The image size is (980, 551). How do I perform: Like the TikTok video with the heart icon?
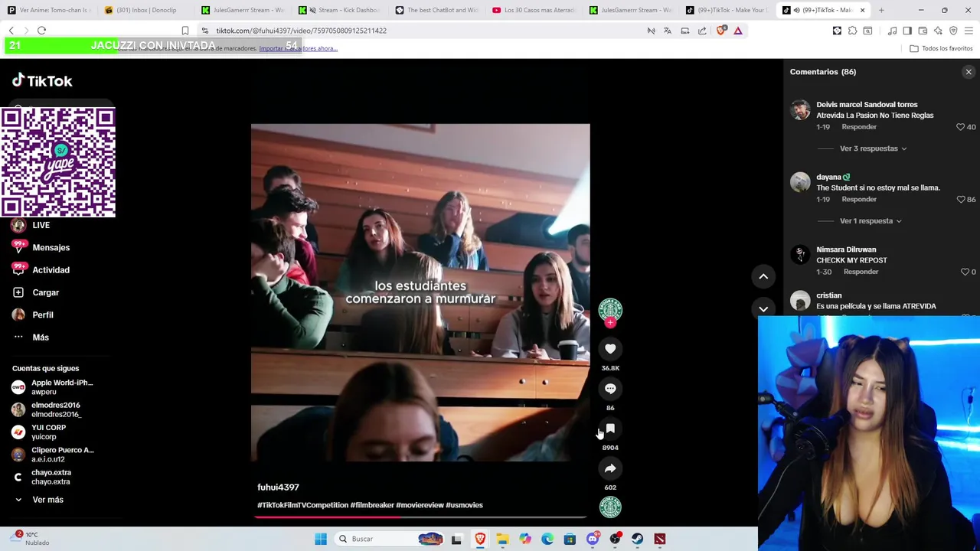(610, 349)
